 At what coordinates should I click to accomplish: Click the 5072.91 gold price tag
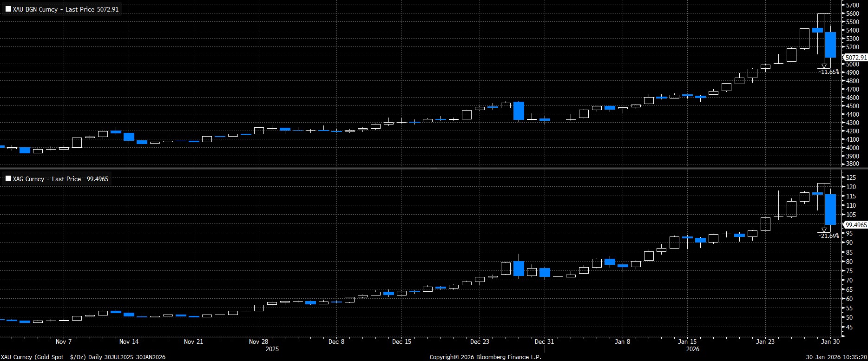855,58
